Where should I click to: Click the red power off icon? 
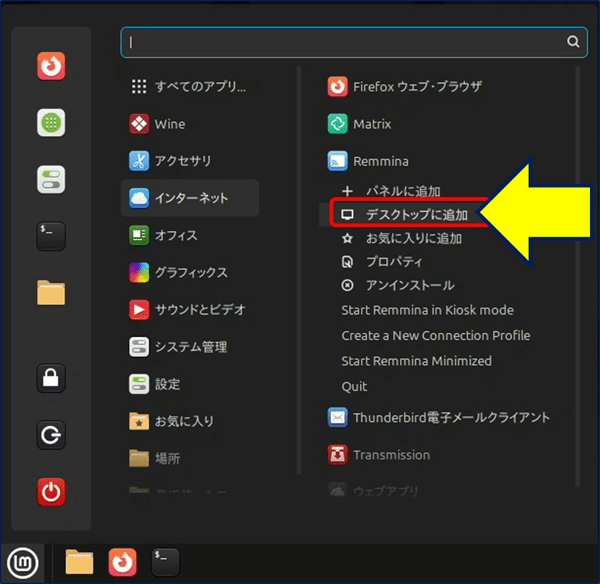pyautogui.click(x=51, y=492)
